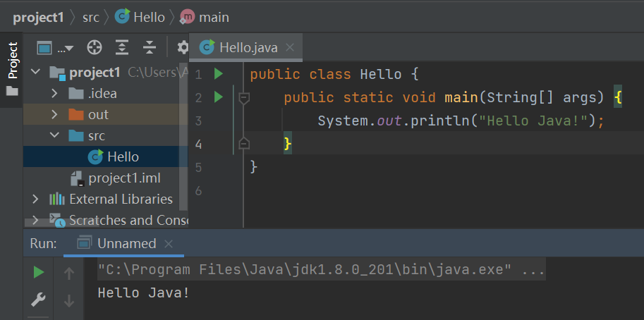The image size is (644, 320).
Task: Select project1.iml file in project tree
Action: coord(124,178)
